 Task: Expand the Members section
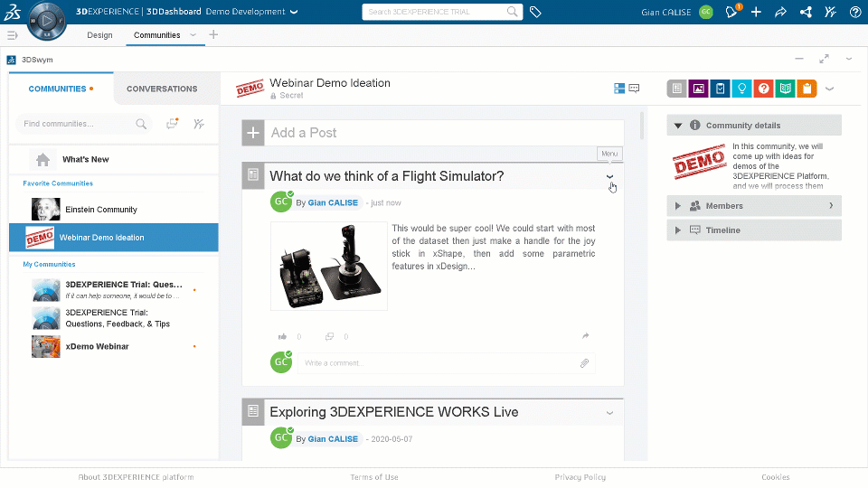point(678,206)
